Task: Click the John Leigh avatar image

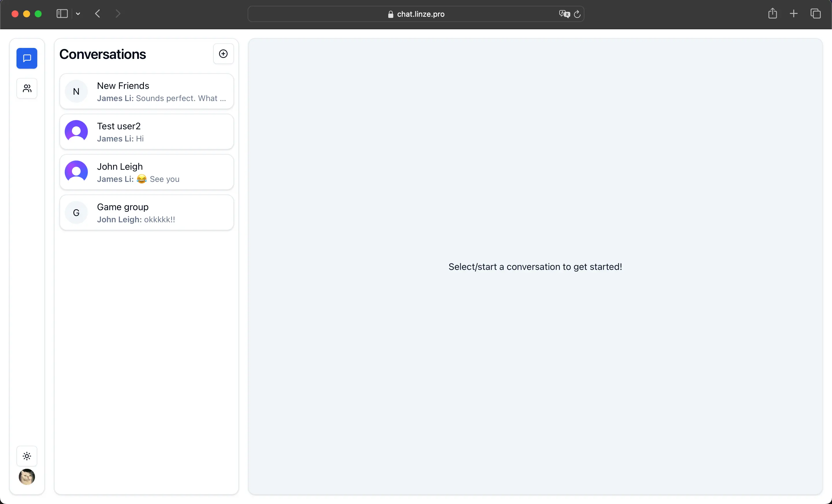Action: point(76,172)
